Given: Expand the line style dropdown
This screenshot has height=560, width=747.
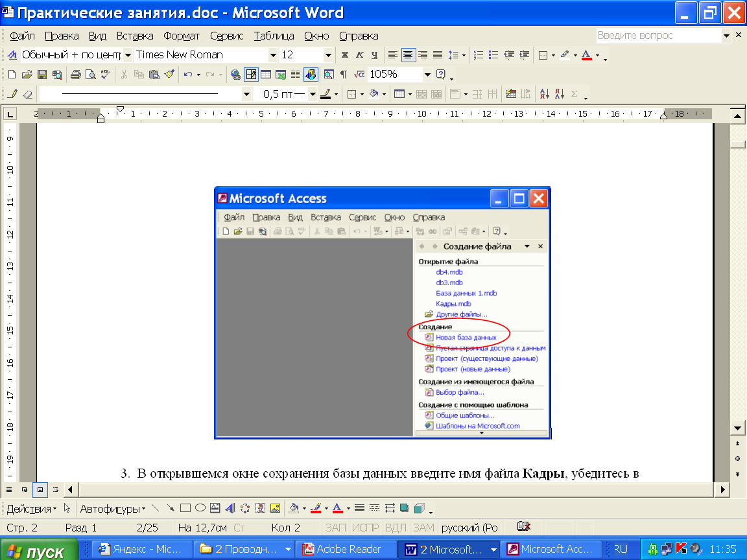Looking at the screenshot, I should click(x=246, y=94).
